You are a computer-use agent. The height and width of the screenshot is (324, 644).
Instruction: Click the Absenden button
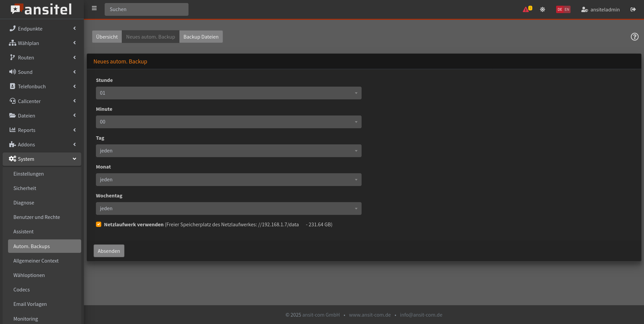109,251
